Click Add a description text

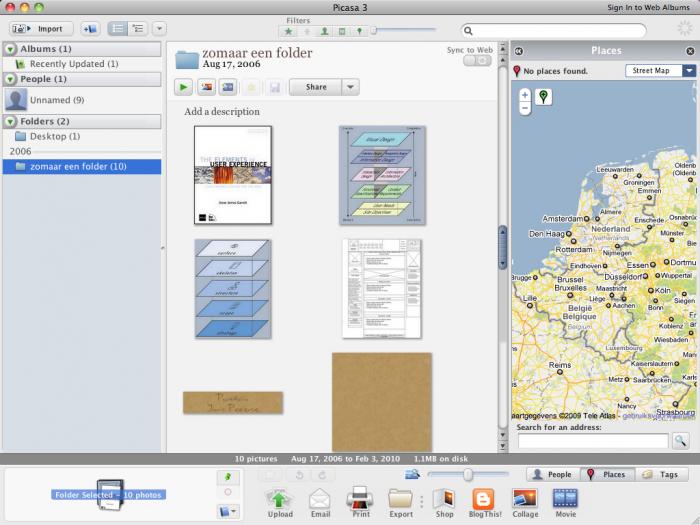(x=222, y=112)
